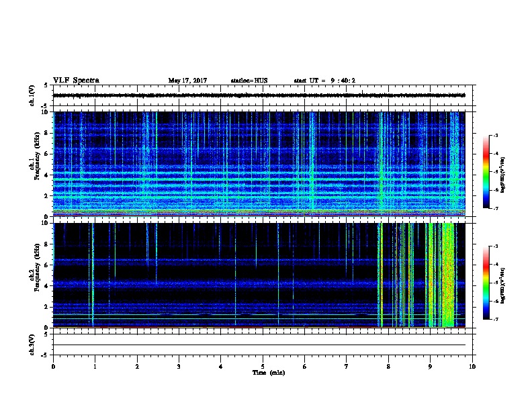
Task: Click time axis tick label "8" at the bottom
Action: click(388, 367)
